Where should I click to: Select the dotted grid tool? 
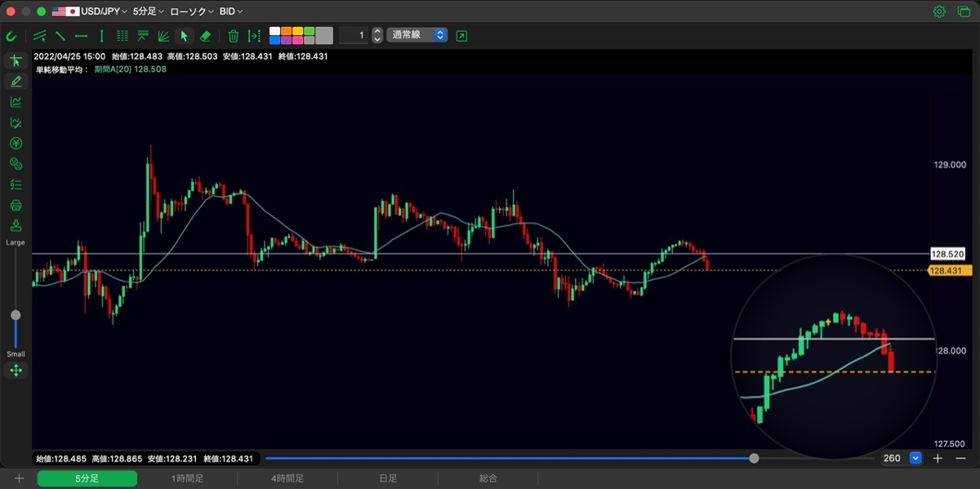click(x=122, y=36)
